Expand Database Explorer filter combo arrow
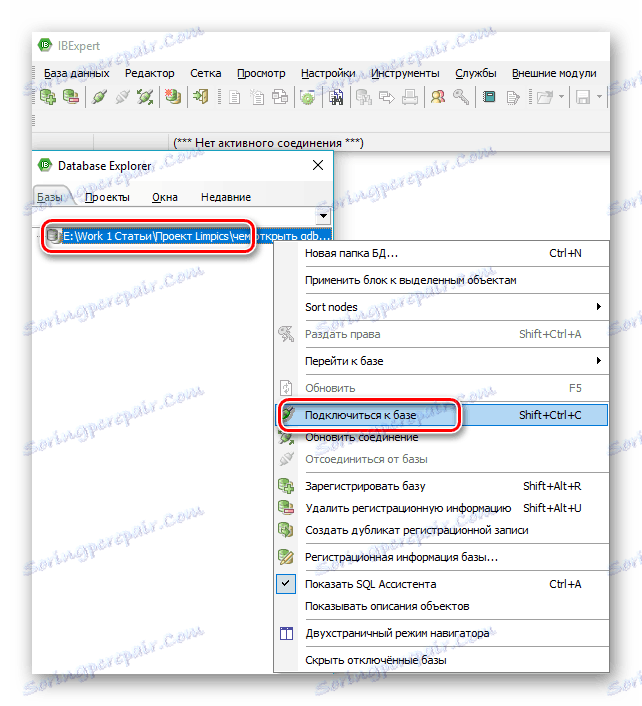This screenshot has width=642, height=706. [323, 216]
